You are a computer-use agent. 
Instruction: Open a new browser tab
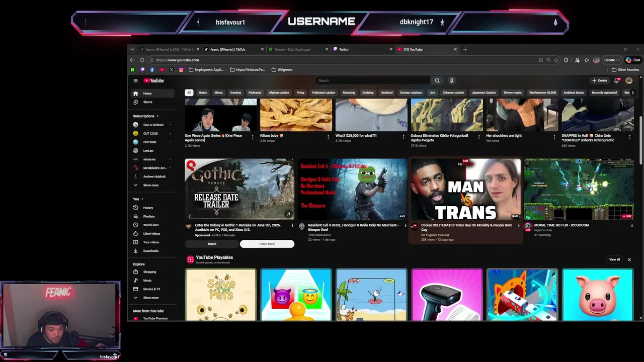[465, 49]
